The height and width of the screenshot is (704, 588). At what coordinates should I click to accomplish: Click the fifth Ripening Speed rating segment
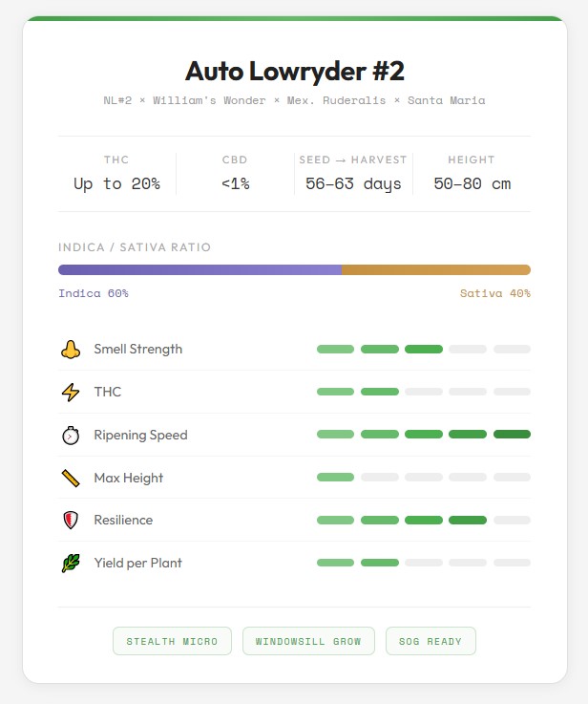click(512, 435)
